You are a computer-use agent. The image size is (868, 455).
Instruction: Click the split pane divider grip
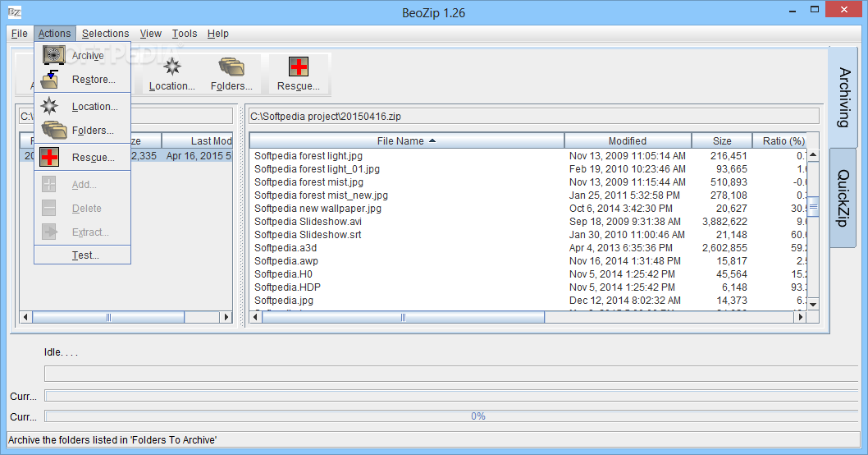click(241, 216)
